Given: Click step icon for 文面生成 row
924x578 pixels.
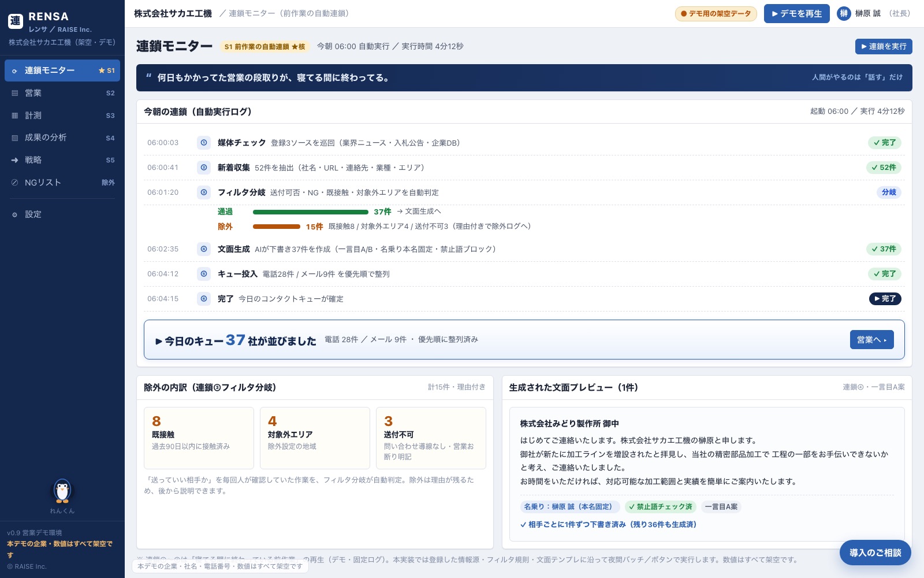Looking at the screenshot, I should (204, 249).
